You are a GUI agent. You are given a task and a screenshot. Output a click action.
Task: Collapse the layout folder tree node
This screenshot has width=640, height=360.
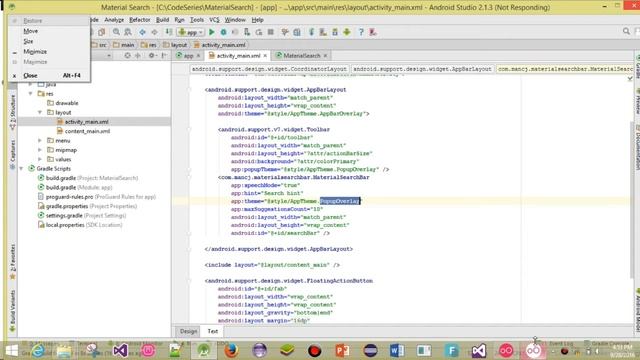click(40, 112)
